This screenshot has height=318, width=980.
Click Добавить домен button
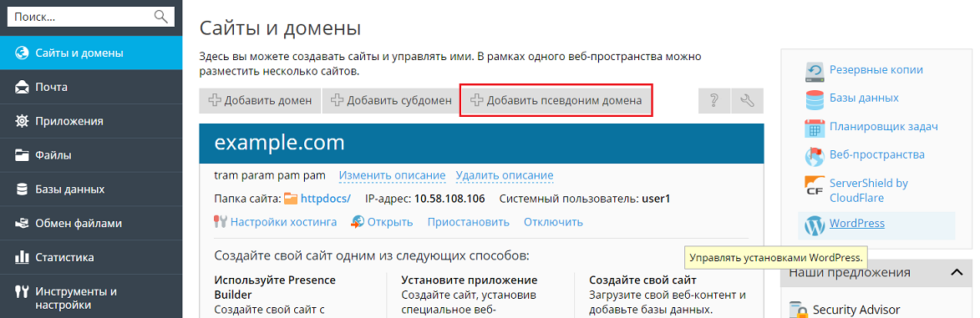[x=260, y=101]
